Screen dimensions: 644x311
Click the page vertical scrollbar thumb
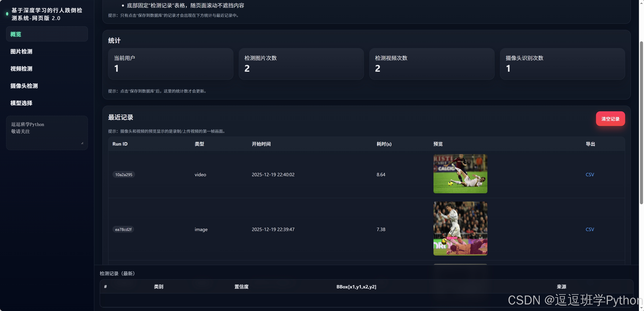pos(641,123)
